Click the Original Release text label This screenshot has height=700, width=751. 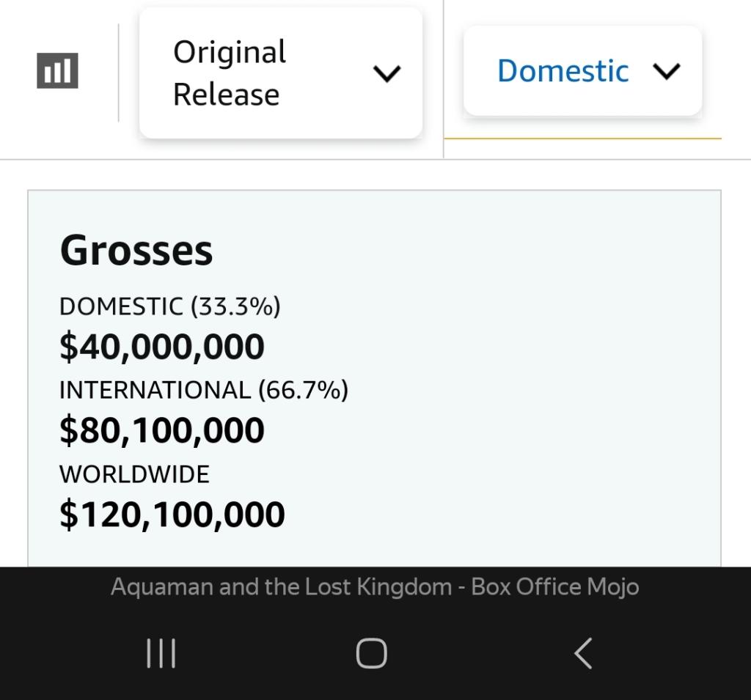(229, 73)
